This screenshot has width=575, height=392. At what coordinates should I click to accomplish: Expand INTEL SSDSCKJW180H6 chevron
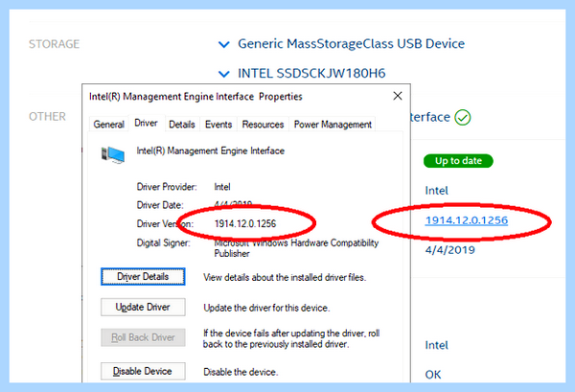point(223,74)
